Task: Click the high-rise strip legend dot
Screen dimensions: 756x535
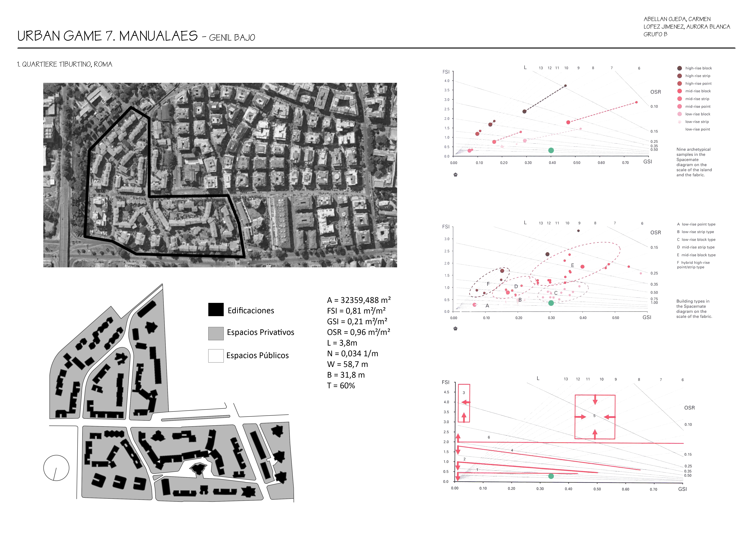Action: click(679, 76)
